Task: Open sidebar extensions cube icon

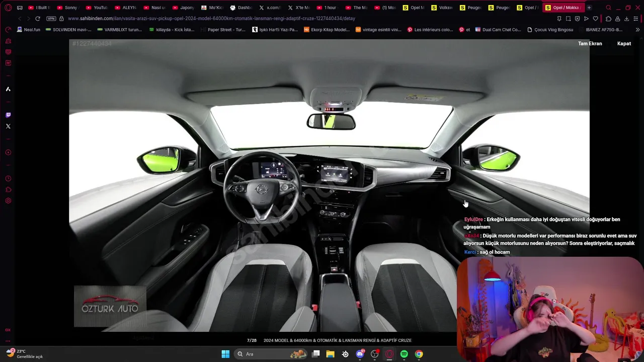Action: pos(8,190)
